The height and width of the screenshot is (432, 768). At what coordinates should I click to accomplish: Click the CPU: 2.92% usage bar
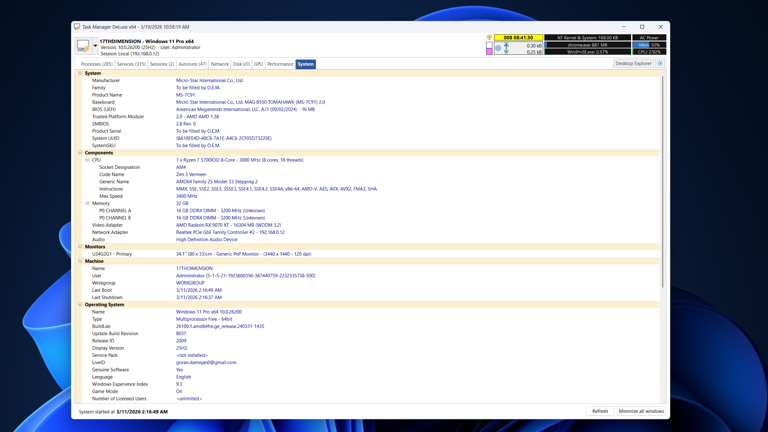(x=649, y=51)
